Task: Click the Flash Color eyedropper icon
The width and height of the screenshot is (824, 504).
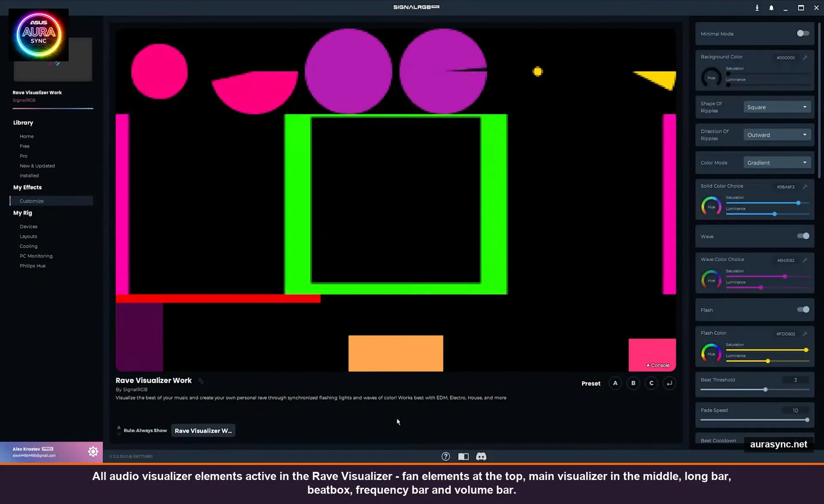Action: pos(805,334)
